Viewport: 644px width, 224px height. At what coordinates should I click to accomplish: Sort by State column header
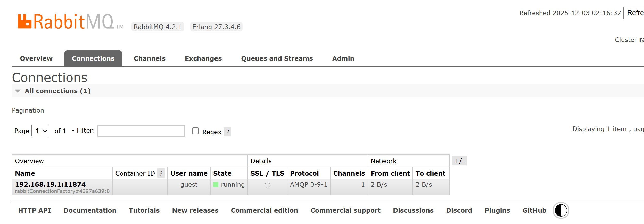click(x=222, y=173)
